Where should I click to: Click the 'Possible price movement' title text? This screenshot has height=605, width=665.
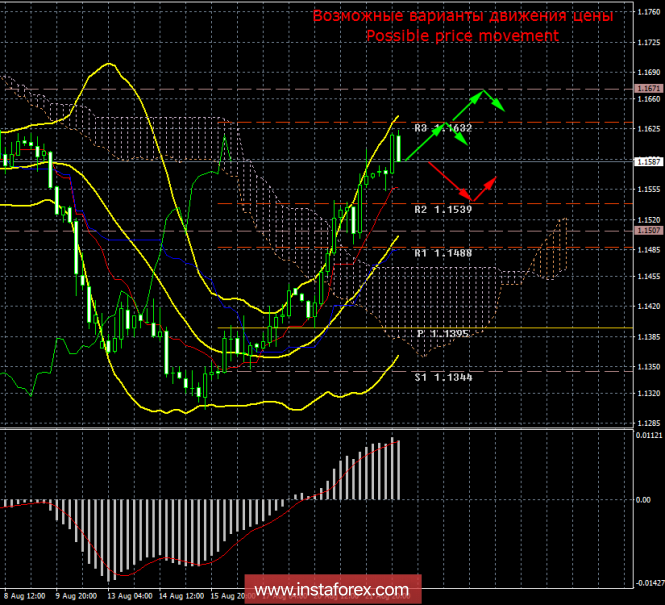462,36
